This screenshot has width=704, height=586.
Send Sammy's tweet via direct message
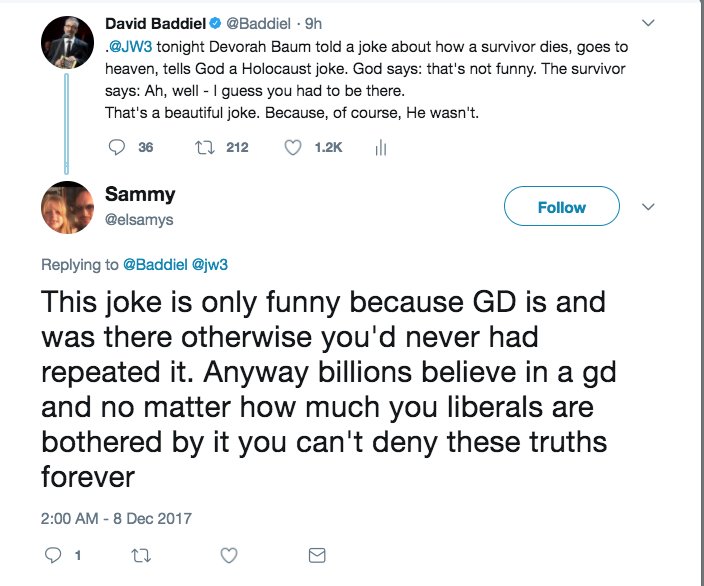317,553
